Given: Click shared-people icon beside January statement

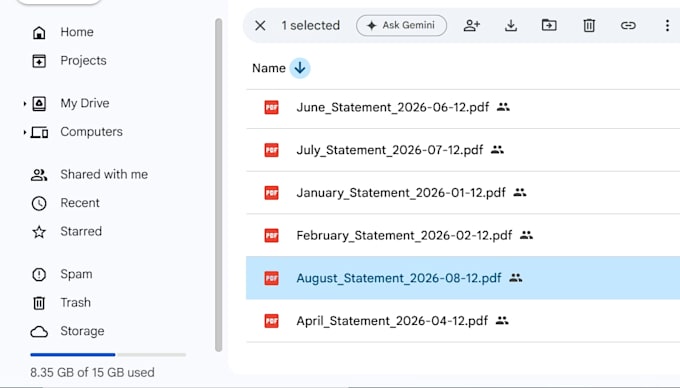Looking at the screenshot, I should pyautogui.click(x=520, y=192).
